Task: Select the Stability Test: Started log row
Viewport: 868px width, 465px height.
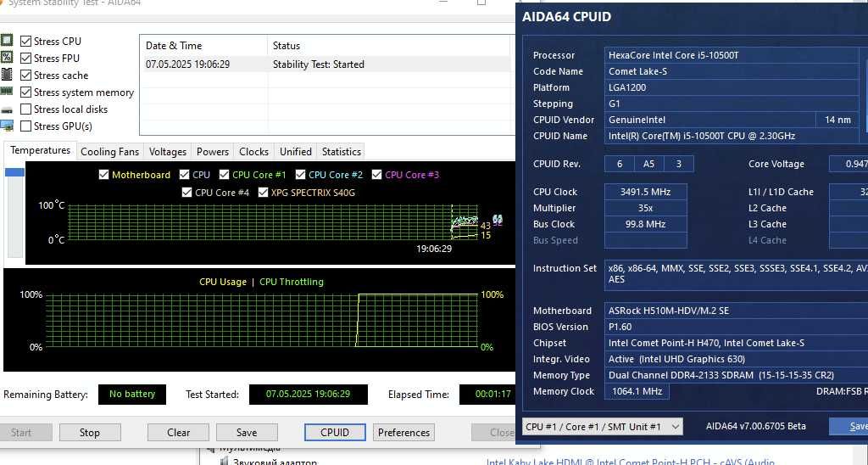Action: click(325, 64)
